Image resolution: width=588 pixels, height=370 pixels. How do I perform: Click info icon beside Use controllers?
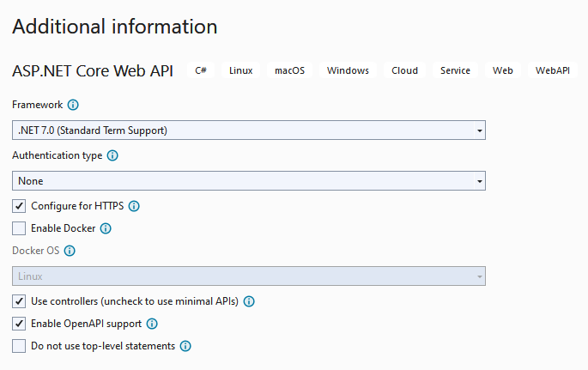pos(250,301)
